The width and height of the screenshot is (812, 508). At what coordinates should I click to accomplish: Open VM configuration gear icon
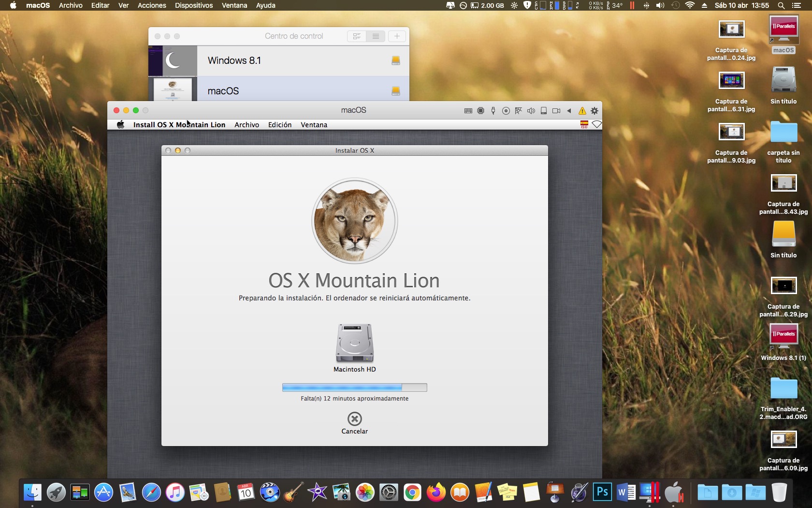[x=594, y=111]
